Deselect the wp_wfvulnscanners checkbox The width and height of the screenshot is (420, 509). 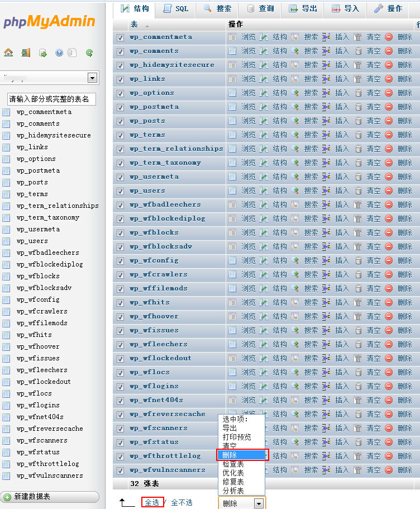point(120,470)
